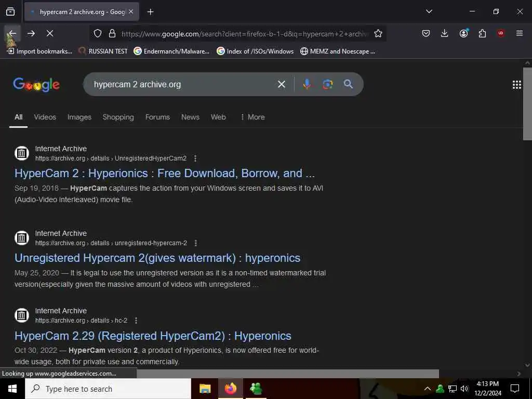Open options for UnregisteredHyperCam2 result
The image size is (532, 399).
(x=195, y=158)
